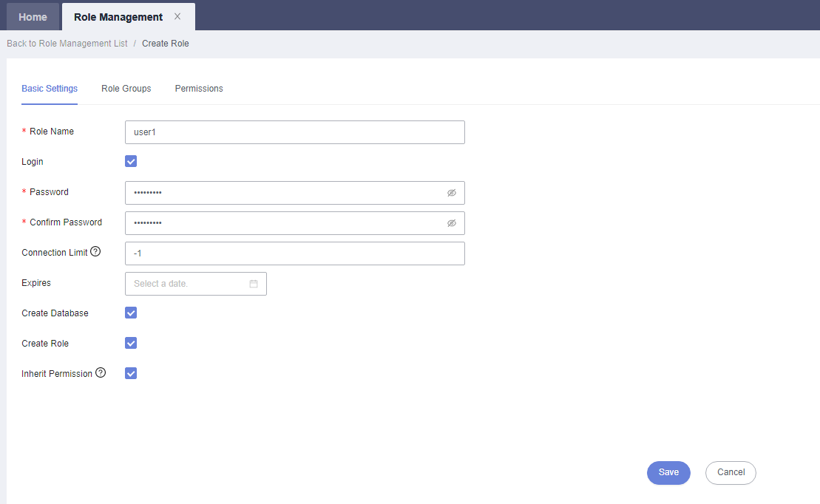This screenshot has height=504, width=820.
Task: Focus the Connection Limit input field
Action: click(295, 253)
